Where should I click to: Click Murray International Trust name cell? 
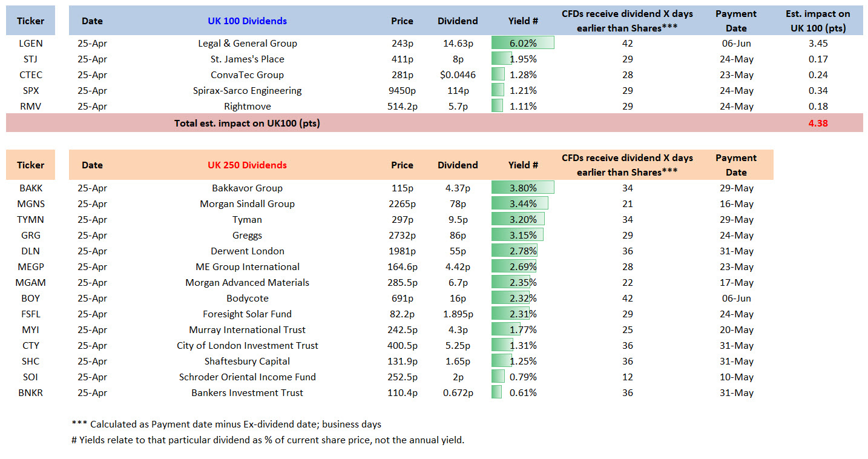coord(247,329)
